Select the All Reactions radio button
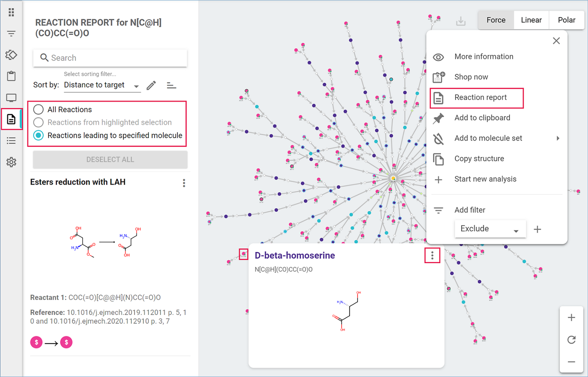 39,109
